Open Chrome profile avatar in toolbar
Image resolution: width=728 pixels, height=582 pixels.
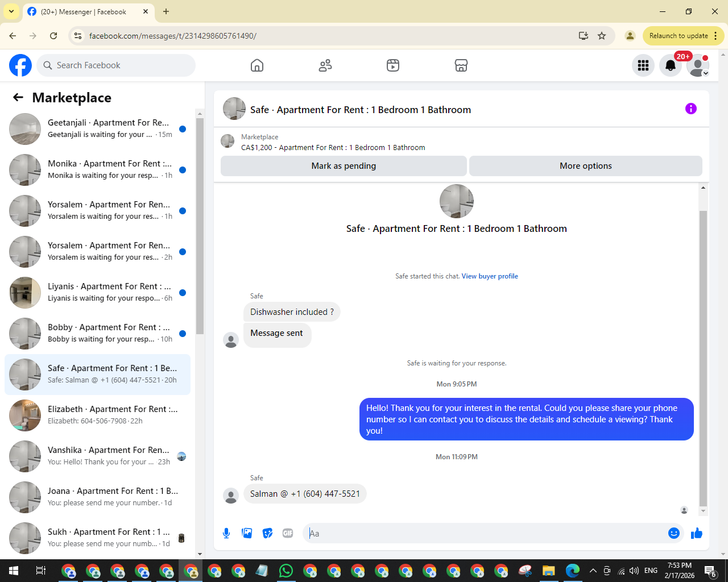[630, 36]
